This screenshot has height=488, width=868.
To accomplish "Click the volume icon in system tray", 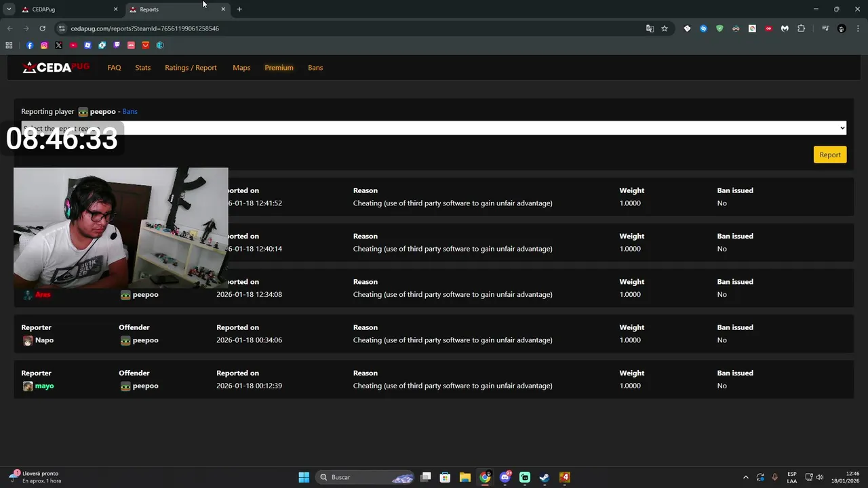I will (x=819, y=477).
